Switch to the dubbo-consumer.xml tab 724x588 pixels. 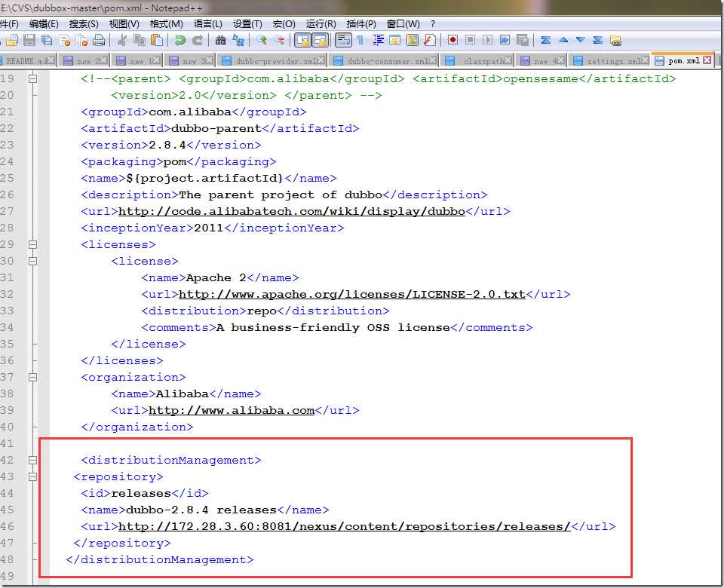385,61
